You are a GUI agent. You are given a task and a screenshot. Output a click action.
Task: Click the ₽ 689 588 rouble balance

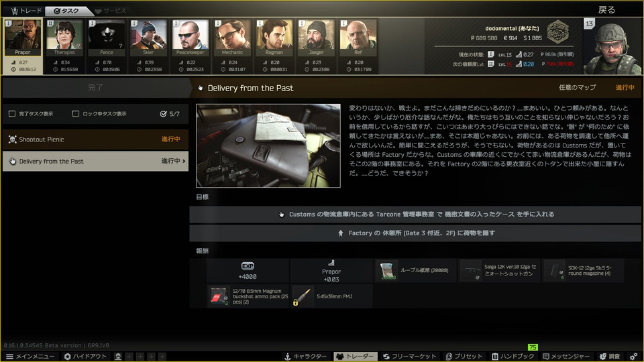(x=484, y=38)
